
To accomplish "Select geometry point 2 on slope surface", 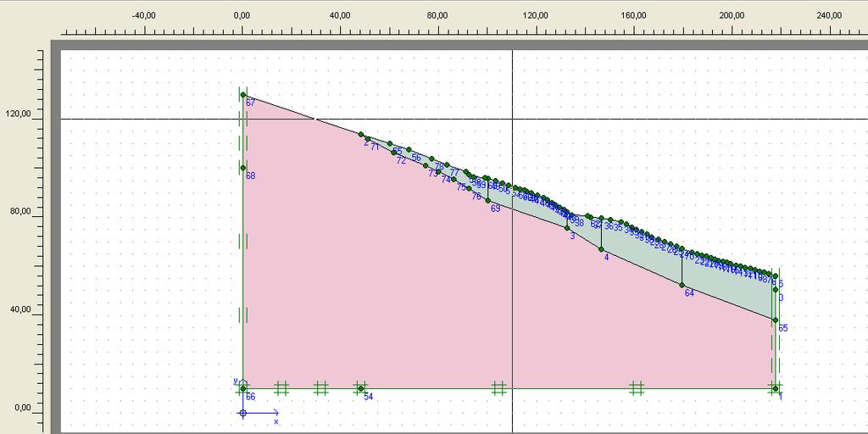I will point(361,135).
